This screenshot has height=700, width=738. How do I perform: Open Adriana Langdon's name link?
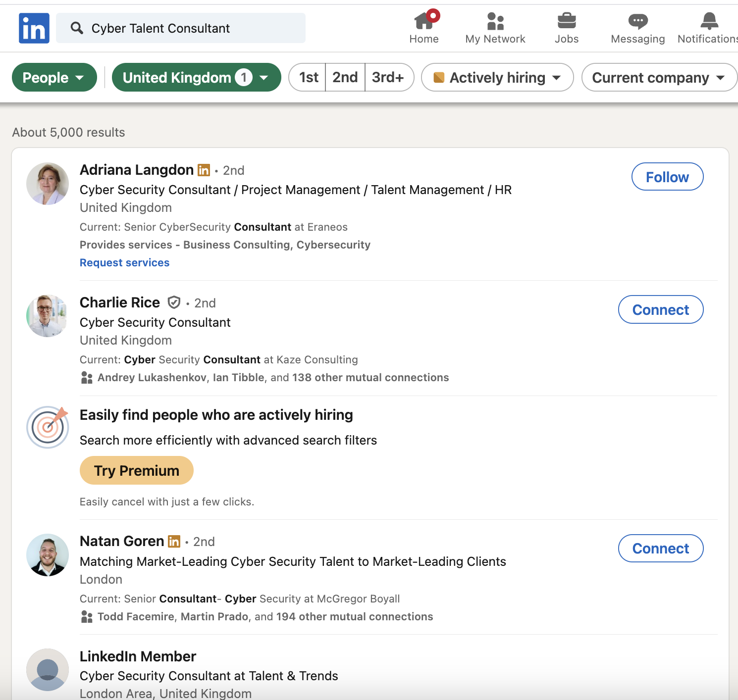pos(137,170)
